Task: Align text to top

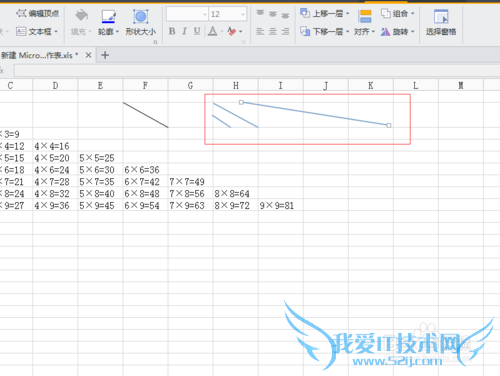Action: click(x=260, y=14)
